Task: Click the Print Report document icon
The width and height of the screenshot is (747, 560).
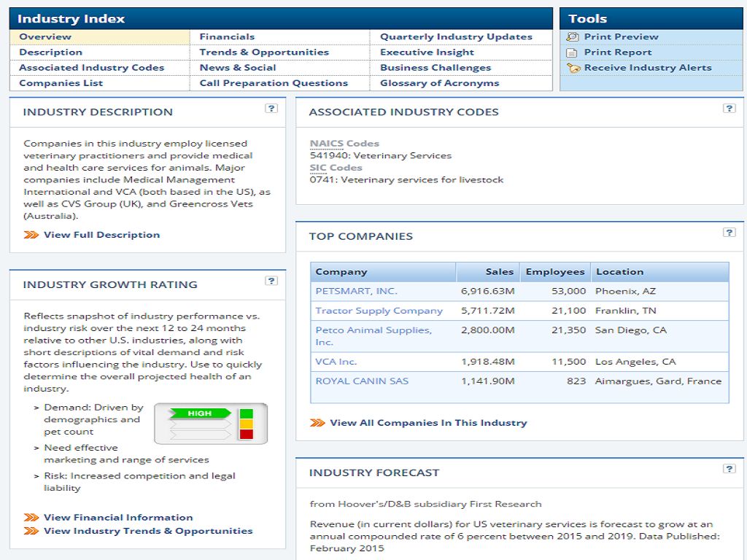Action: (x=573, y=52)
